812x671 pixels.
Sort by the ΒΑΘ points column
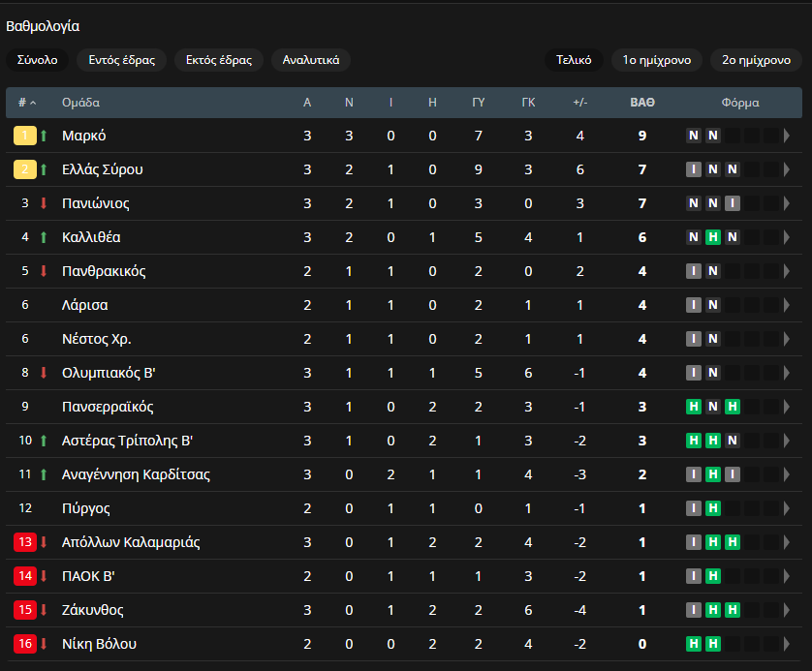[642, 103]
